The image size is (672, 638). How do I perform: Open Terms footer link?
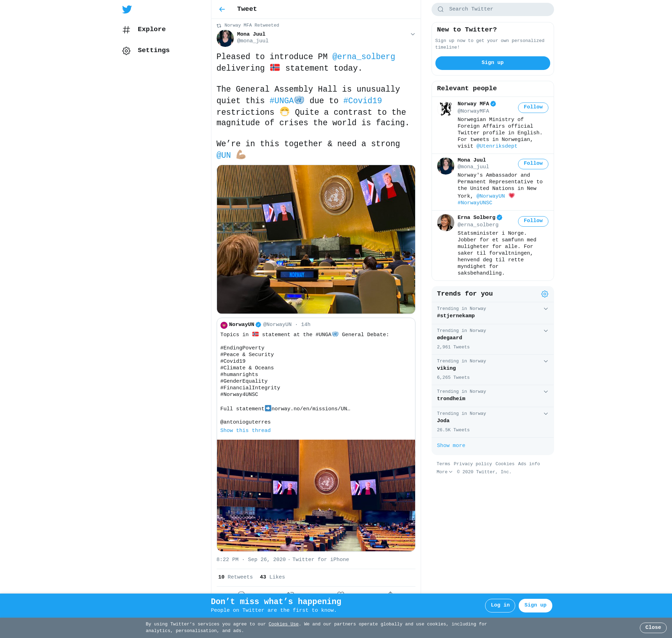[x=443, y=464]
